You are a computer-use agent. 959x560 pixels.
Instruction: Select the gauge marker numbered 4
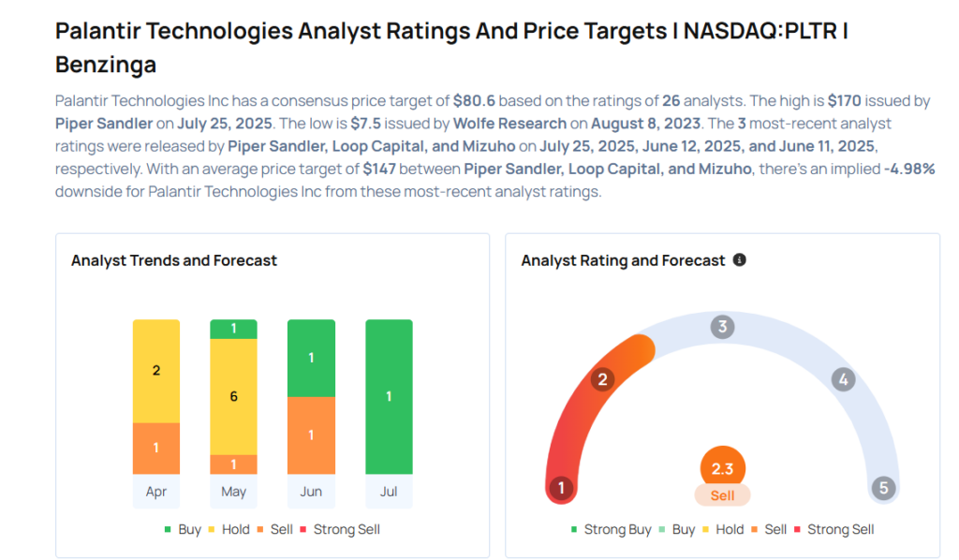844,379
